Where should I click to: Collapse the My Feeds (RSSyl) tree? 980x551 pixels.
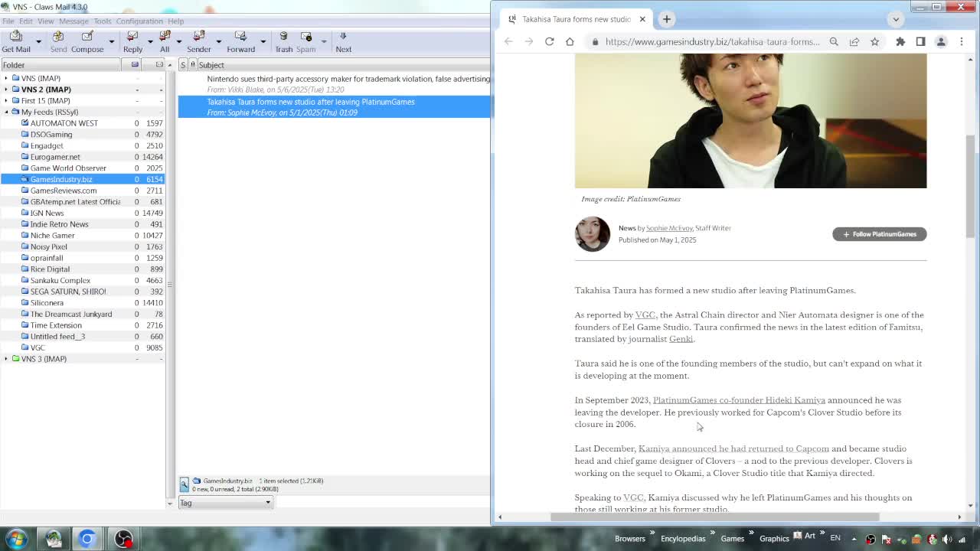[x=6, y=112]
